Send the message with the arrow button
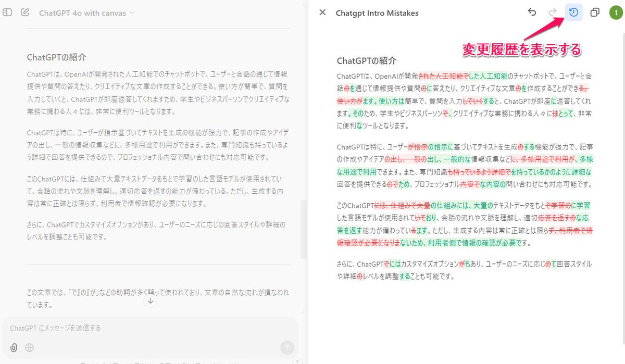 (x=287, y=347)
